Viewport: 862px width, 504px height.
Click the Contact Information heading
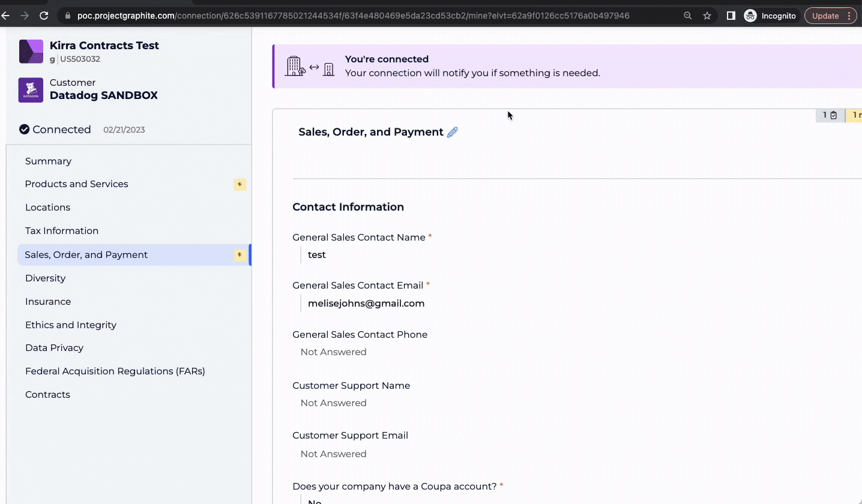(x=348, y=207)
